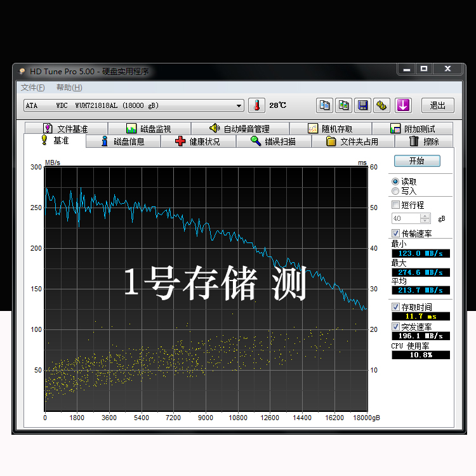Click the copy text to clipboard icon
476x476 pixels.
coord(324,105)
